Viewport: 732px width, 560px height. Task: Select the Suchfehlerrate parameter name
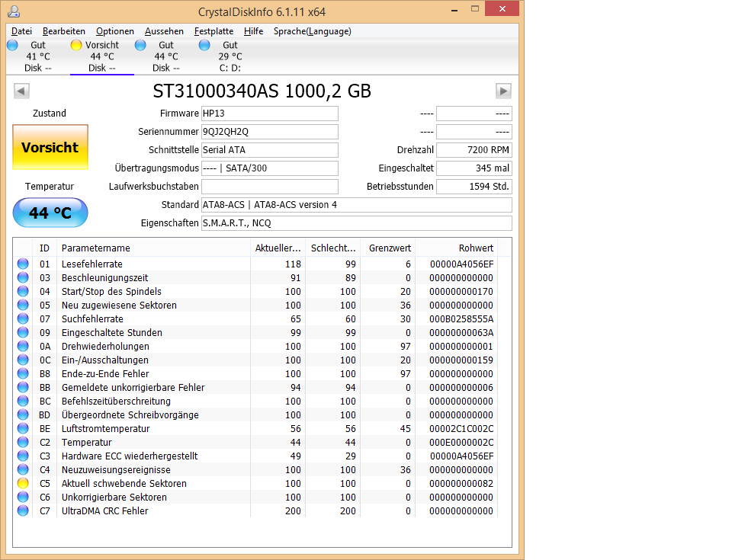(92, 318)
